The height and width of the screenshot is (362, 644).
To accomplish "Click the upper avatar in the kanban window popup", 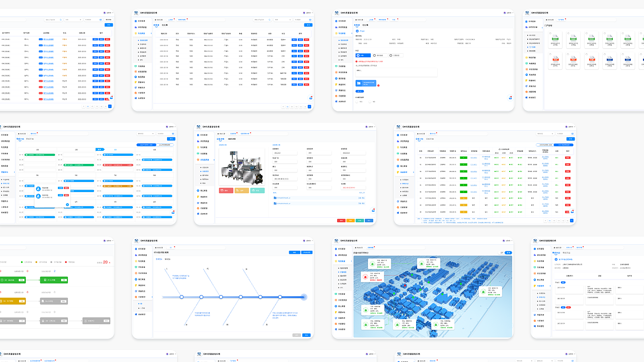I will 38,189.
